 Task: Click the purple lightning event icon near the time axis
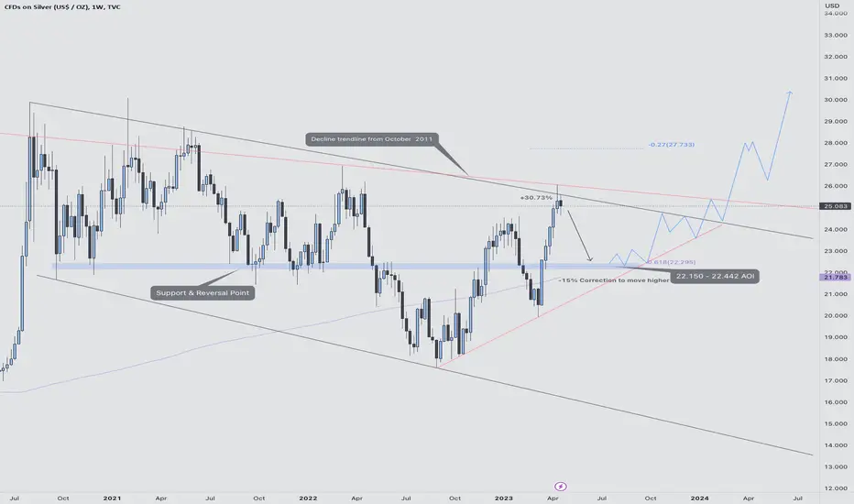pos(560,486)
